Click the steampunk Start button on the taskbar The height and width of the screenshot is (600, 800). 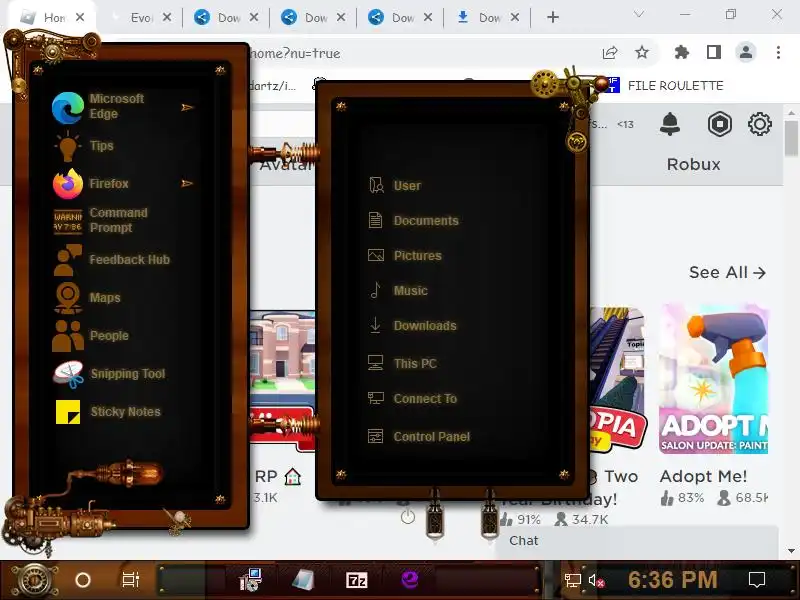(x=34, y=580)
